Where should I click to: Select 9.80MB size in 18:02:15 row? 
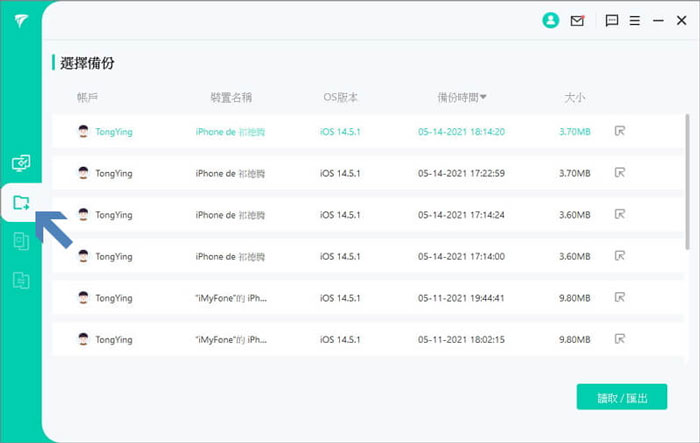coord(575,339)
